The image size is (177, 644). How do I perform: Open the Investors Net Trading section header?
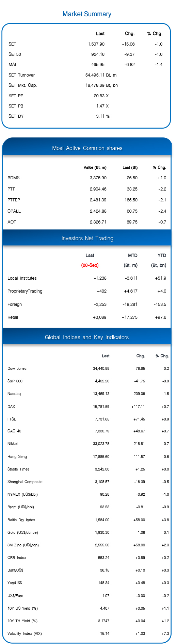coord(87,238)
